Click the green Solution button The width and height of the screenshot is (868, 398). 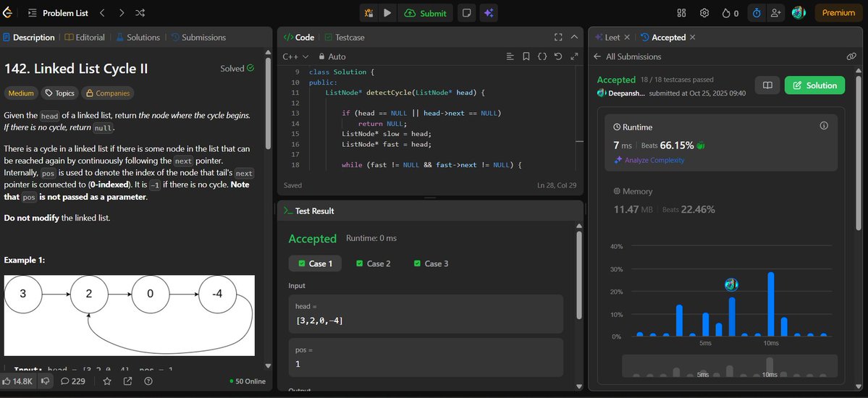click(815, 85)
